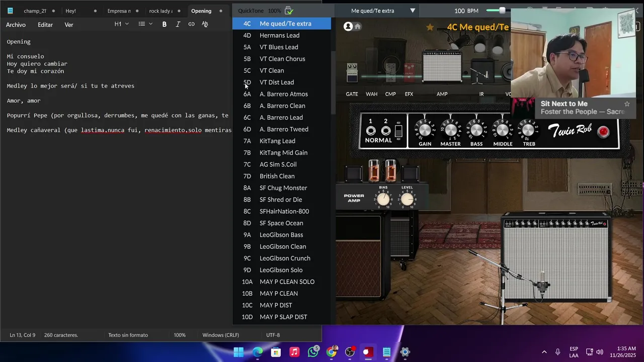Image resolution: width=644 pixels, height=362 pixels.
Task: Click the home icon next to profile
Action: (x=358, y=27)
